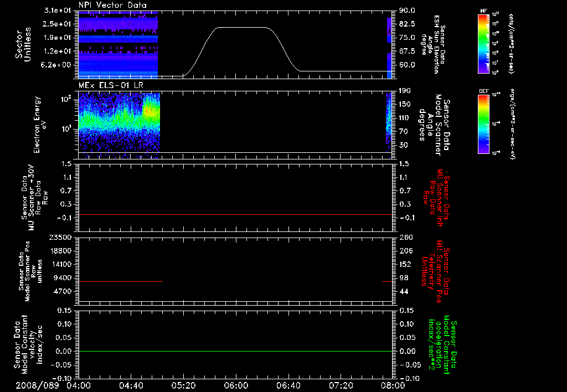Image resolution: width=567 pixels, height=392 pixels.
Task: Click the 44 telemetry tick value
Action: point(404,291)
